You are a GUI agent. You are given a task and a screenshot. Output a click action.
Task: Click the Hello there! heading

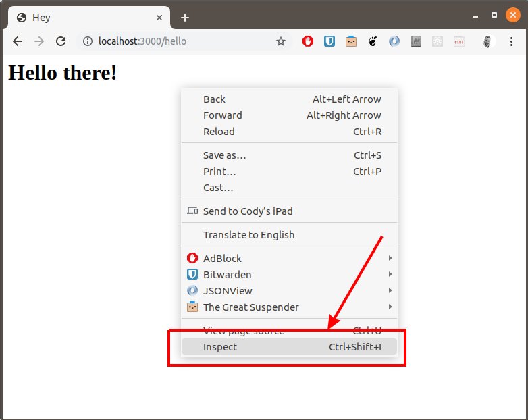(63, 73)
